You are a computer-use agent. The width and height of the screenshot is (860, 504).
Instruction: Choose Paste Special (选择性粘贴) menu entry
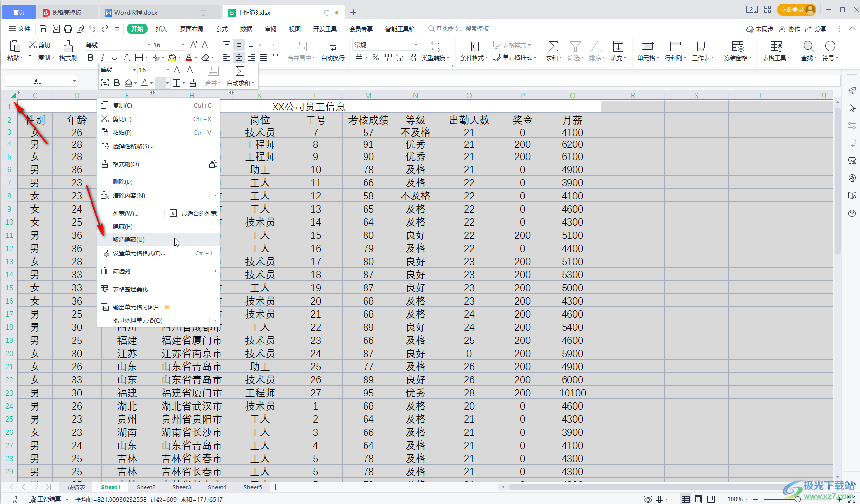tap(159, 146)
